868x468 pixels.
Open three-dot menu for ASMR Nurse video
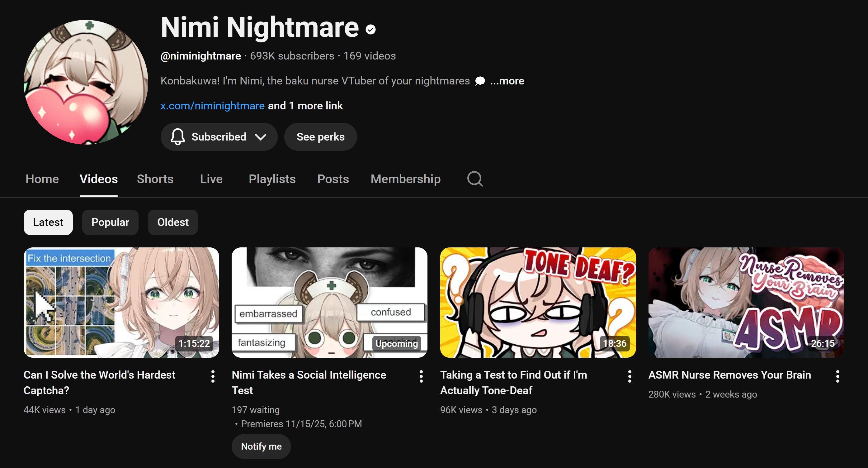pyautogui.click(x=837, y=376)
